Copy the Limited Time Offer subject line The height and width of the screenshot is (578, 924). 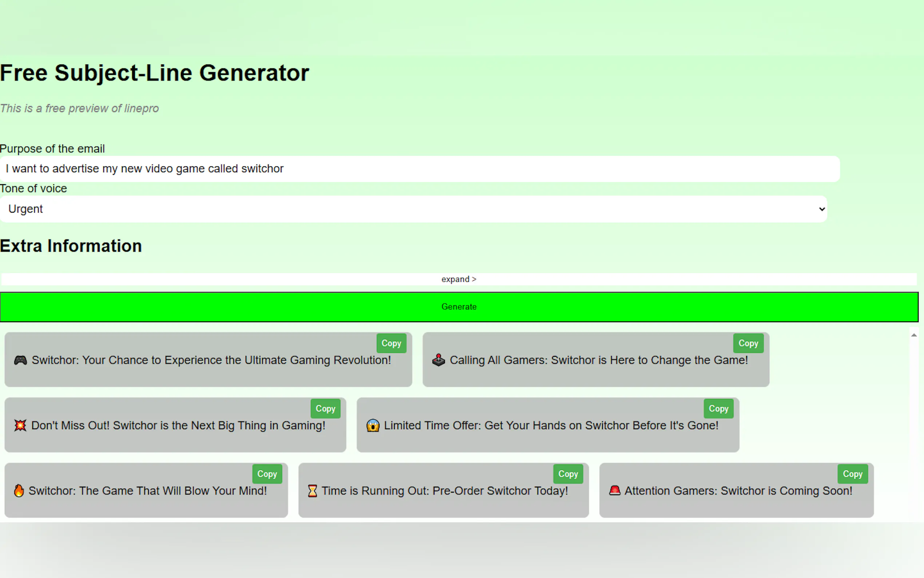(x=718, y=409)
